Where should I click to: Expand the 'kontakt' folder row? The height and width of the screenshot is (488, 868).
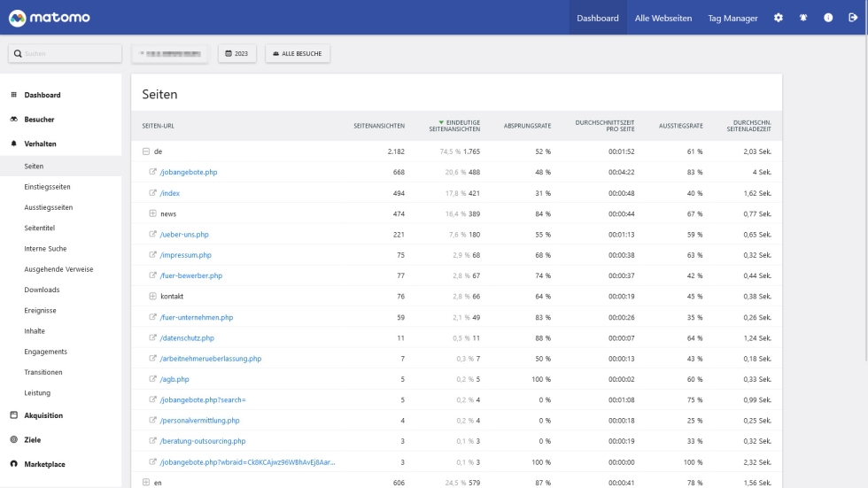[x=153, y=297]
